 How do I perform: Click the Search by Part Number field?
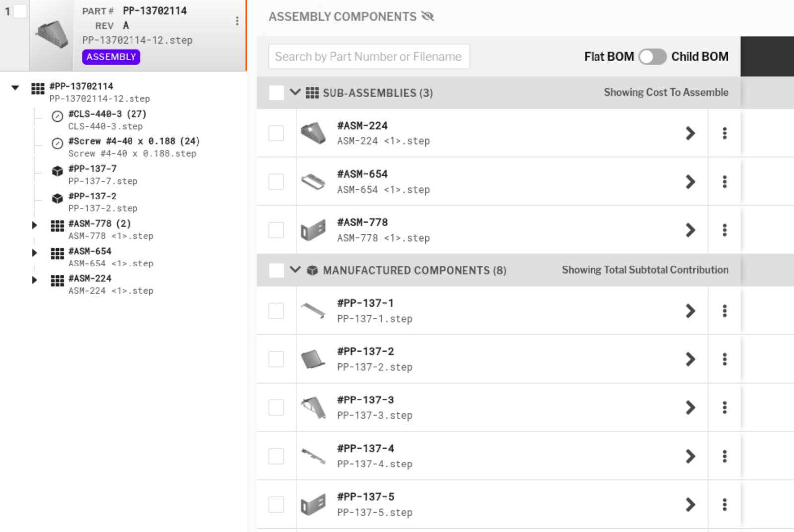tap(369, 57)
